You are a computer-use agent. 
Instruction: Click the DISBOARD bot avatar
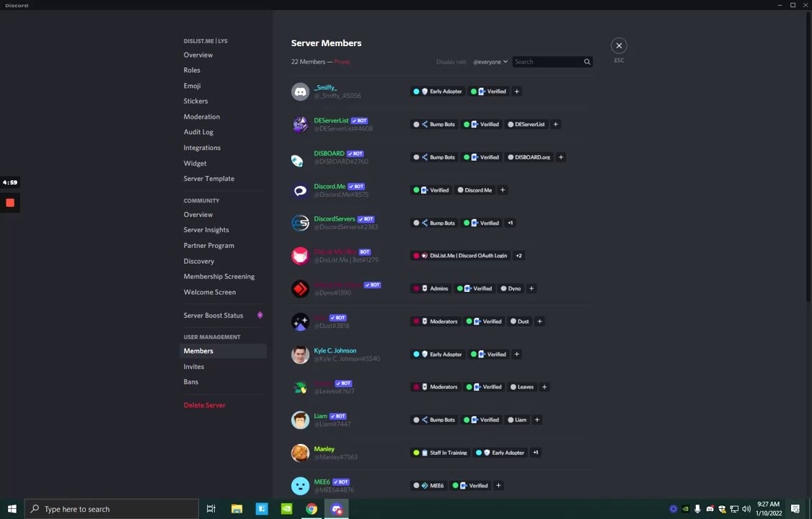(x=301, y=157)
